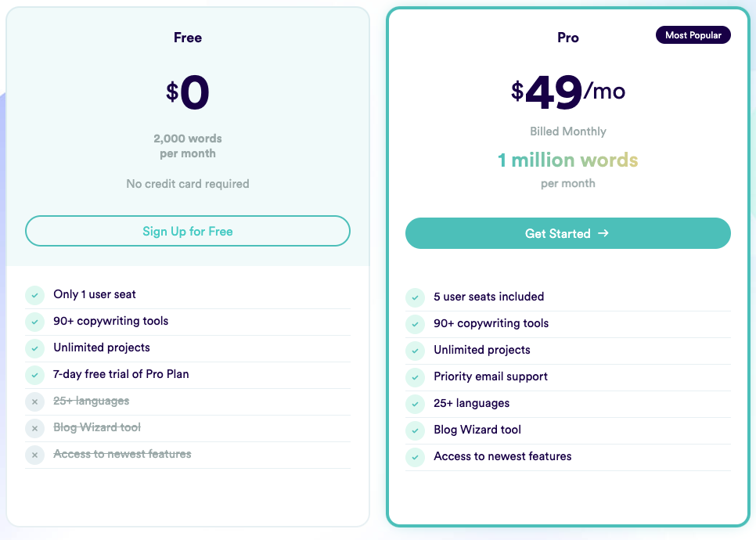756x540 pixels.
Task: Click the 1 million words gradient text
Action: click(x=567, y=160)
